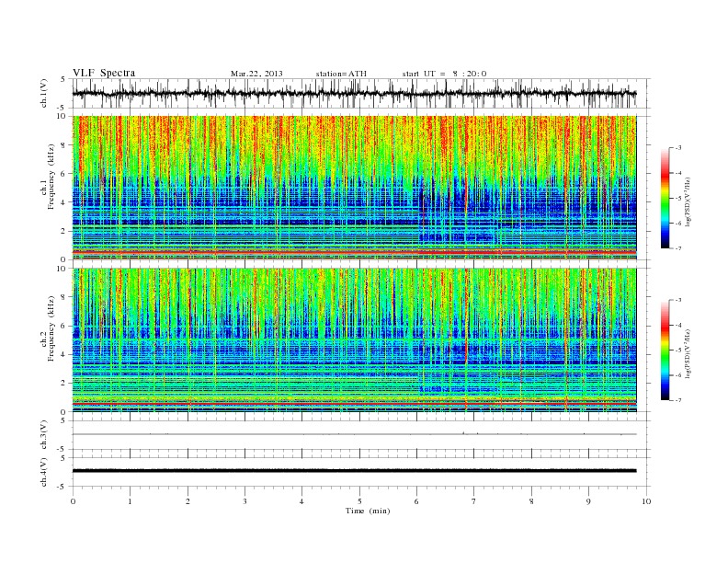Click the ch.1 frequency tick label "8"

64,145
